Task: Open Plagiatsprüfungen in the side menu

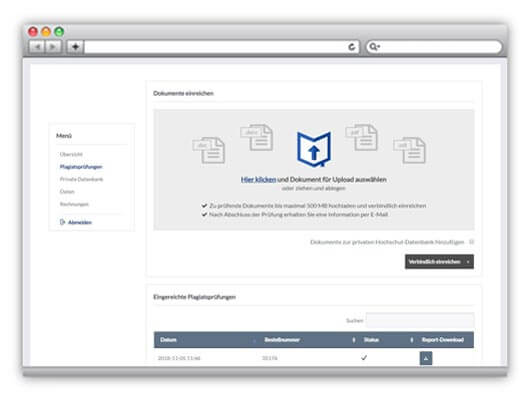Action: [x=81, y=167]
